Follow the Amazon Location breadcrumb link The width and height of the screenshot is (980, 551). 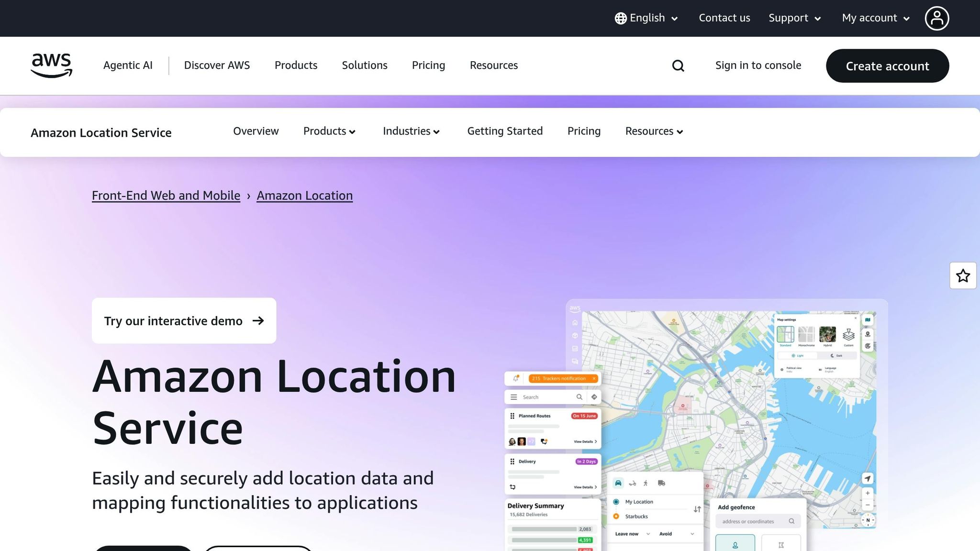coord(305,196)
